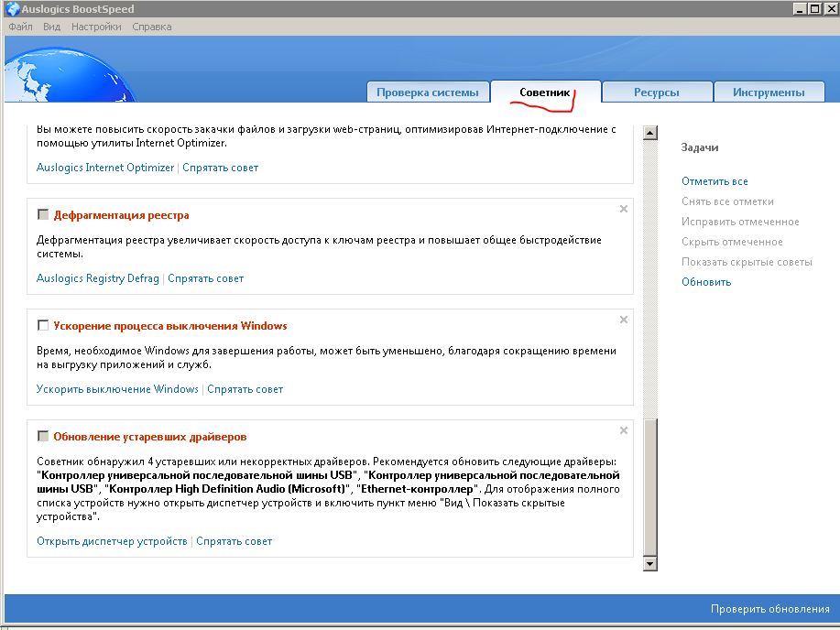The width and height of the screenshot is (840, 630).
Task: Click the Дефрагментация реестра heading
Action: coord(121,215)
